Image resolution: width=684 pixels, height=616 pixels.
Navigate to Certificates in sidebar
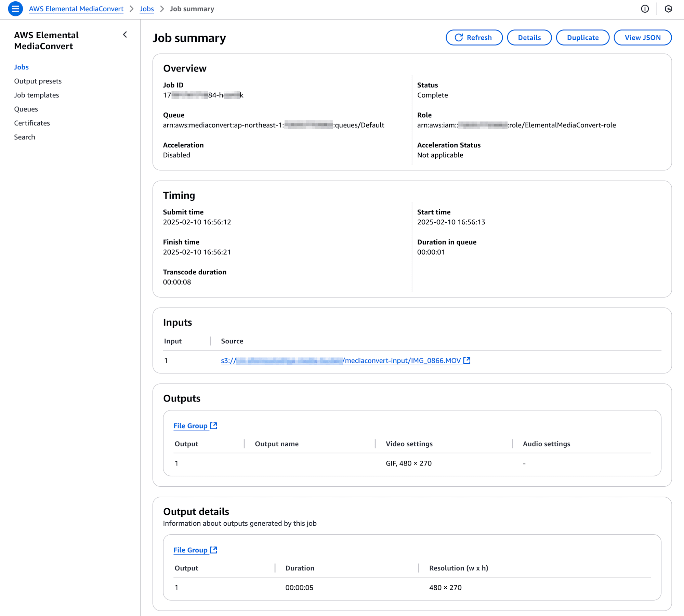[x=31, y=123]
